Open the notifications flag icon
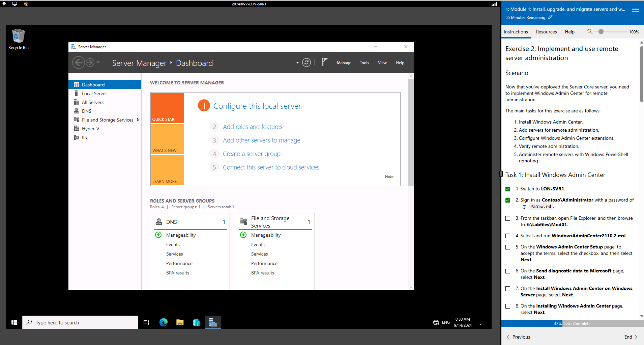The width and height of the screenshot is (644, 345). click(x=325, y=62)
